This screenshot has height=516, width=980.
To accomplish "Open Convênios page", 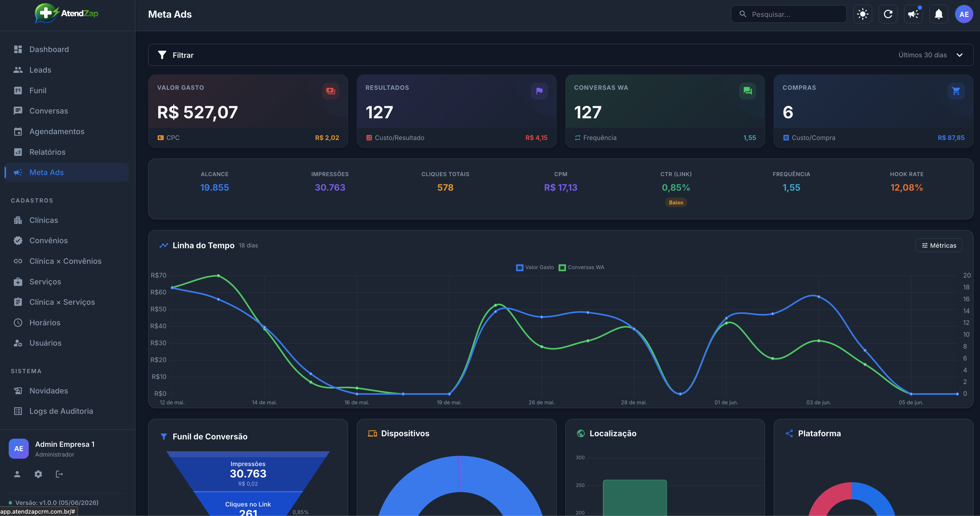I will click(x=67, y=241).
